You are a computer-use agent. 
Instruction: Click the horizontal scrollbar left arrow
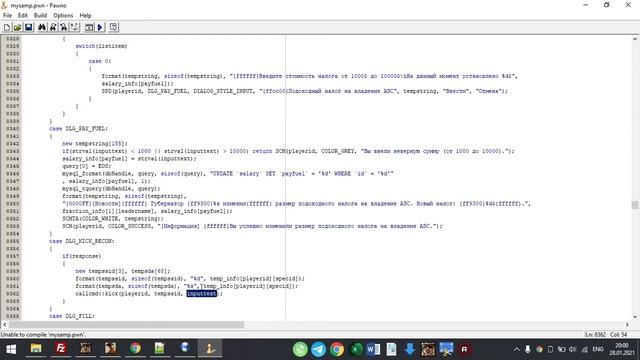click(4, 324)
